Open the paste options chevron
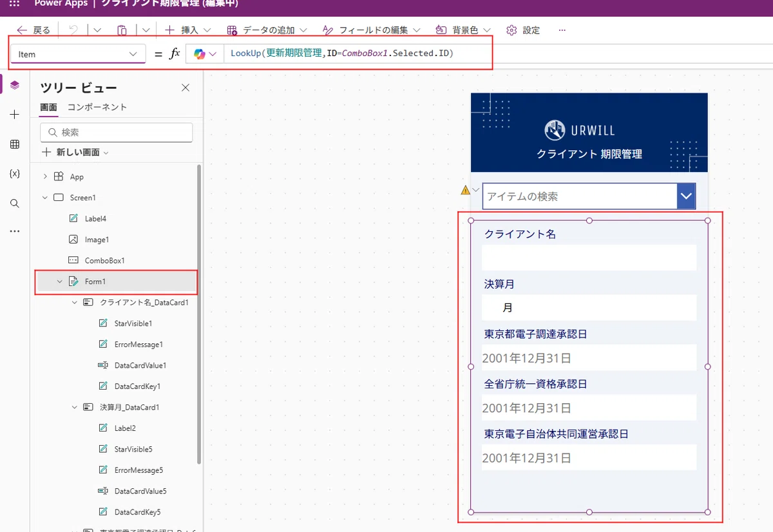This screenshot has height=532, width=773. (146, 30)
